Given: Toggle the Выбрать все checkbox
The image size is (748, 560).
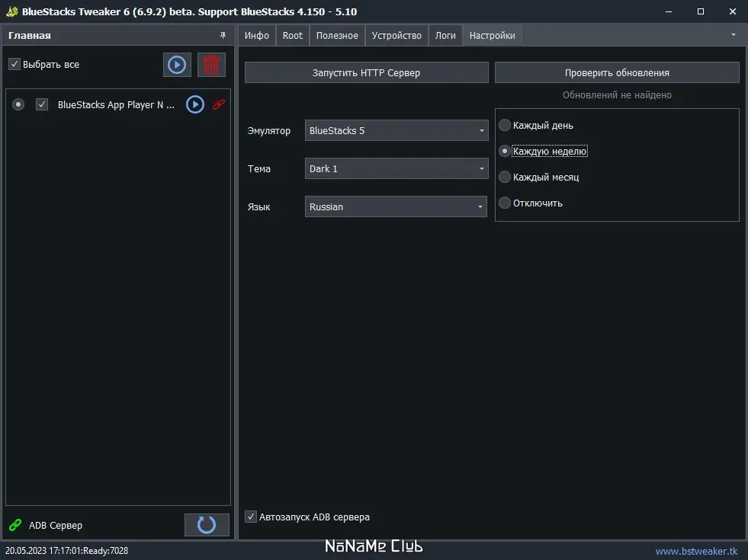Looking at the screenshot, I should pos(14,64).
